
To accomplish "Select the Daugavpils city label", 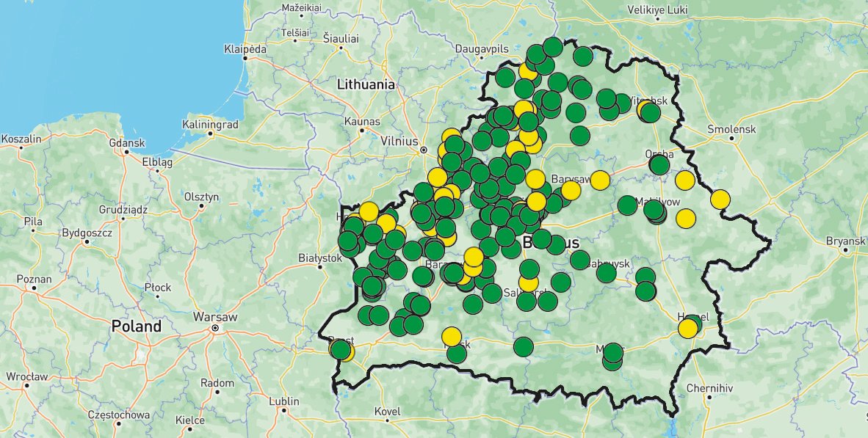I will (482, 48).
